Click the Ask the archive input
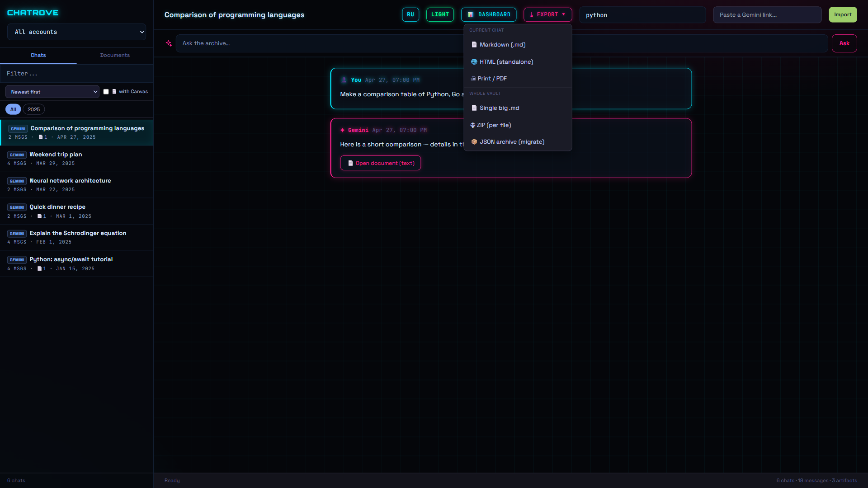 (502, 43)
